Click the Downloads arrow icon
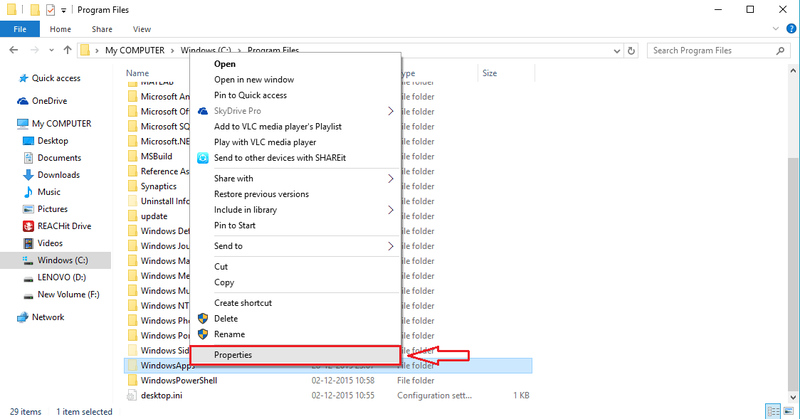 (29, 175)
